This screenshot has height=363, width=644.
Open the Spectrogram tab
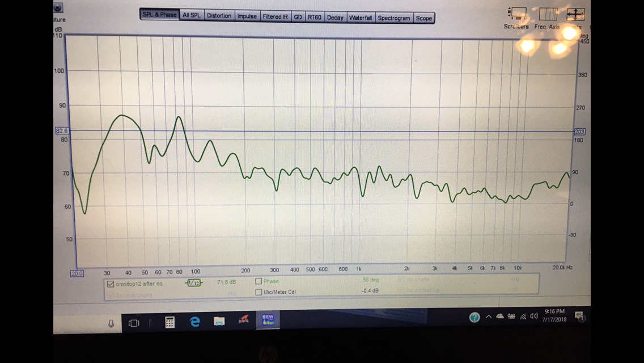(x=393, y=18)
